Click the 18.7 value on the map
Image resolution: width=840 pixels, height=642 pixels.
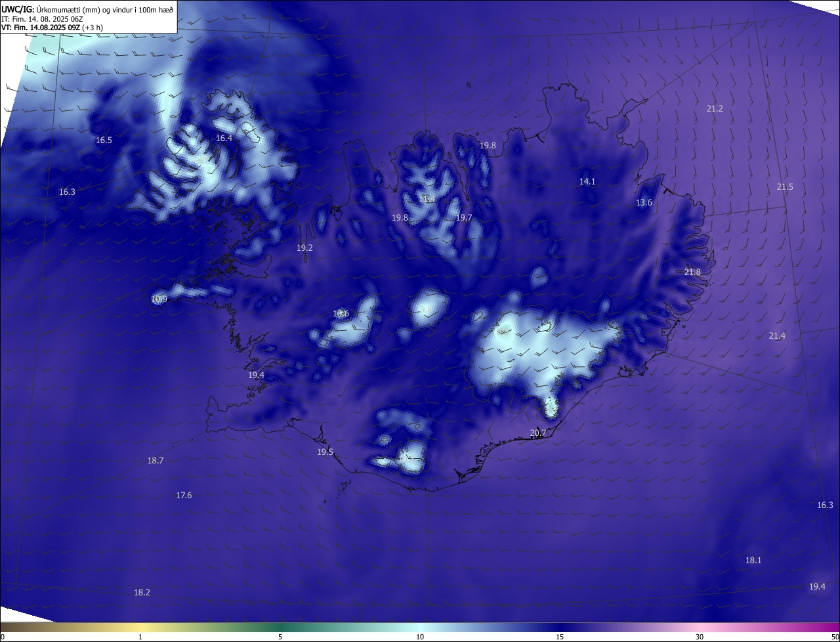[156, 461]
